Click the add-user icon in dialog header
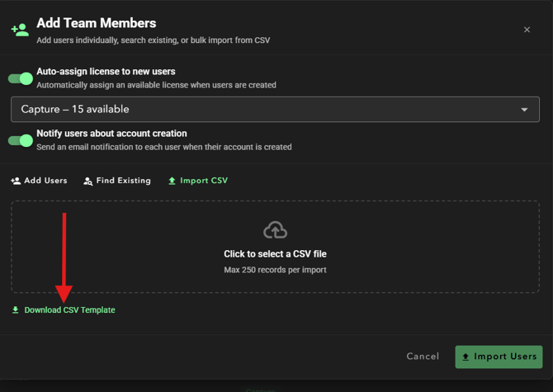This screenshot has width=553, height=392. click(20, 30)
